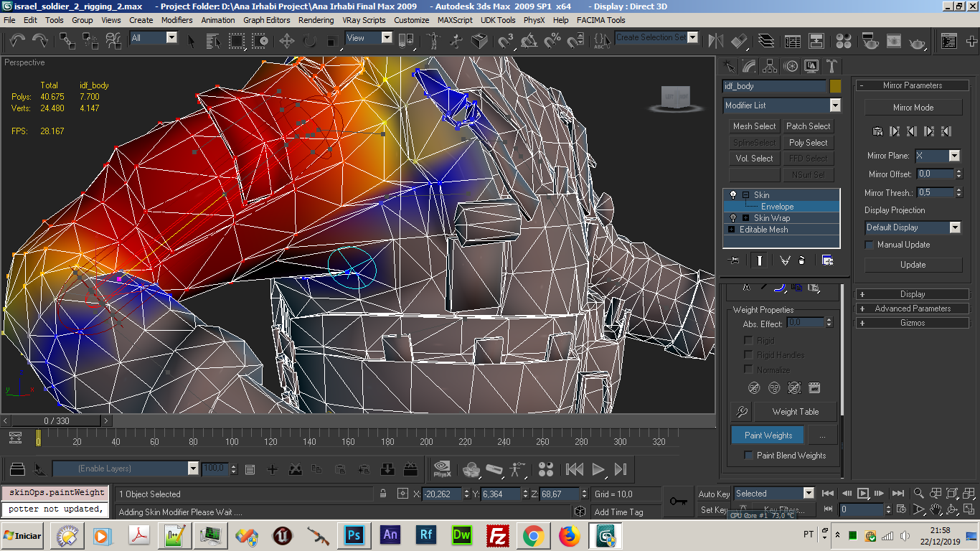The width and height of the screenshot is (980, 551).
Task: Toggle the Angle Snap icon
Action: (x=529, y=41)
